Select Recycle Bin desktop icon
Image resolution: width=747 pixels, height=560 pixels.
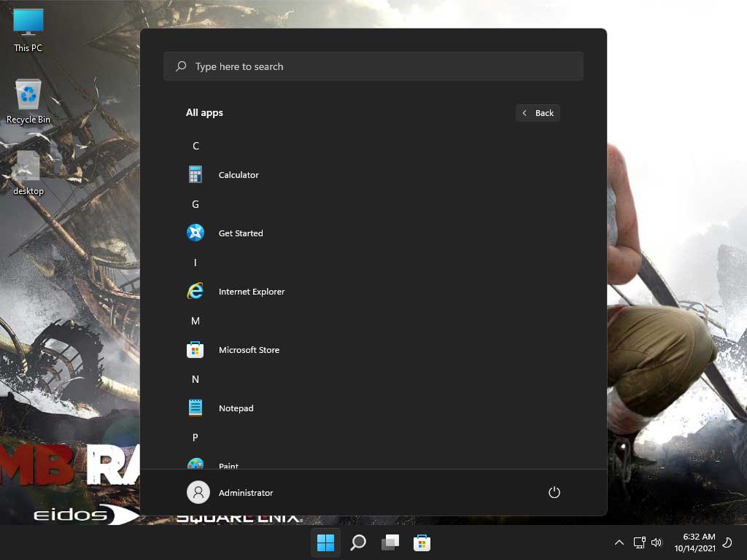pos(28,102)
